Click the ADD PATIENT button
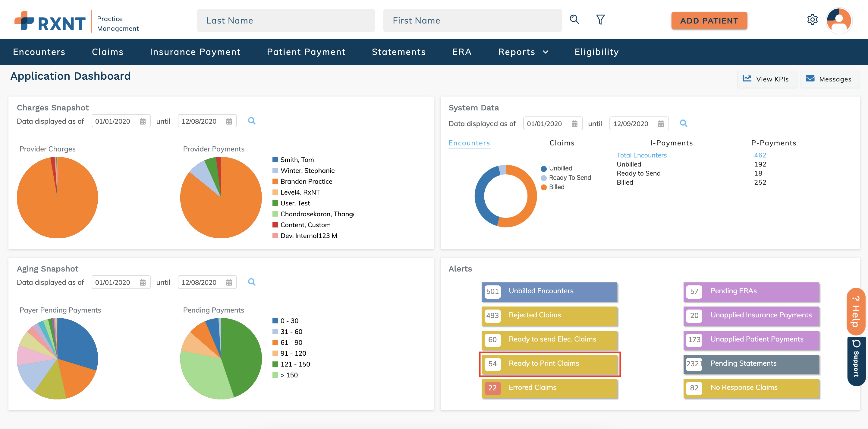 point(709,21)
